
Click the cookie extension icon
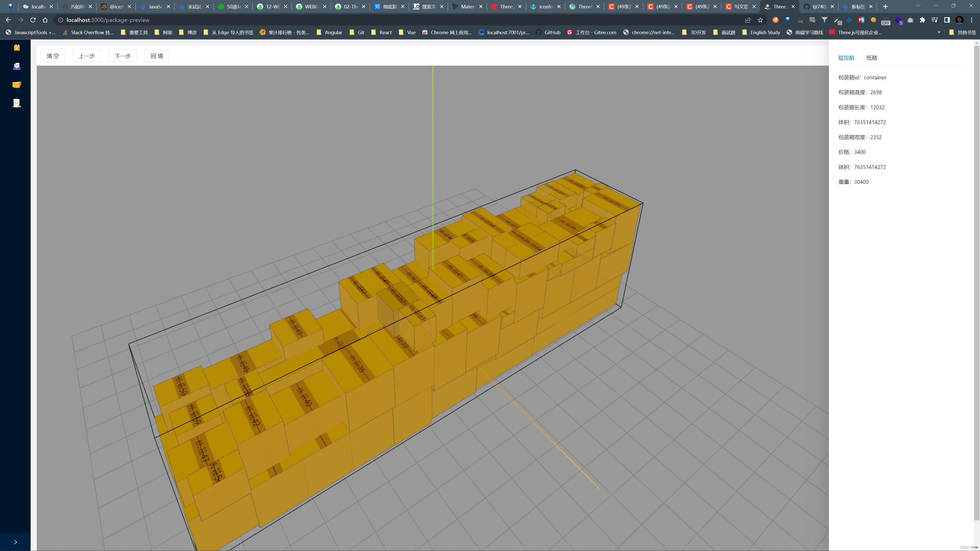[874, 20]
